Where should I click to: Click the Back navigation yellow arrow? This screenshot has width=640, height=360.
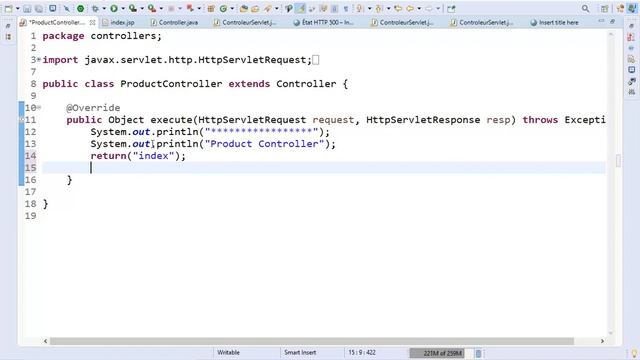(410, 9)
